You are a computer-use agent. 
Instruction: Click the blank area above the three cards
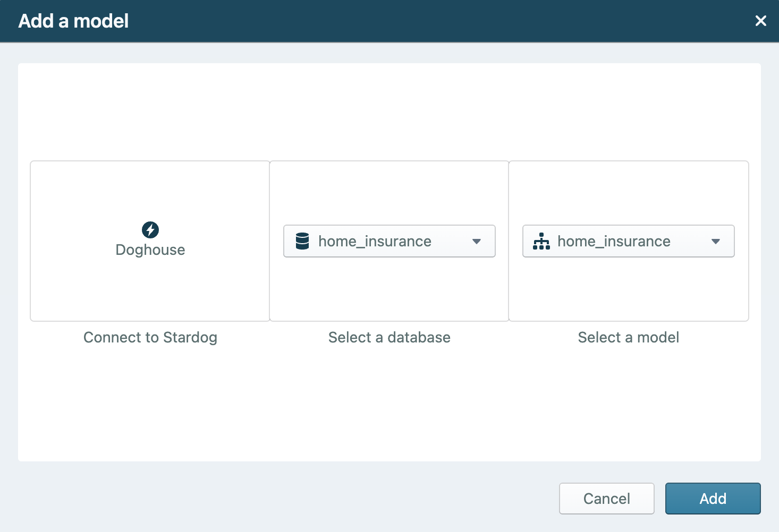coord(389,111)
